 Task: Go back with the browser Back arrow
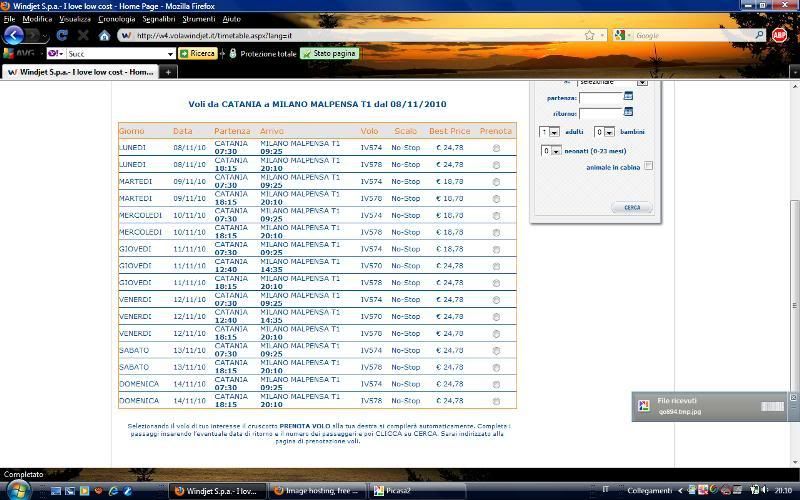coord(14,35)
